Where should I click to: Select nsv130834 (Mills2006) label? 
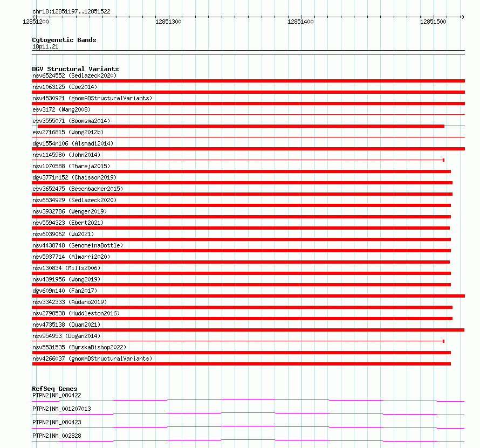(66, 268)
